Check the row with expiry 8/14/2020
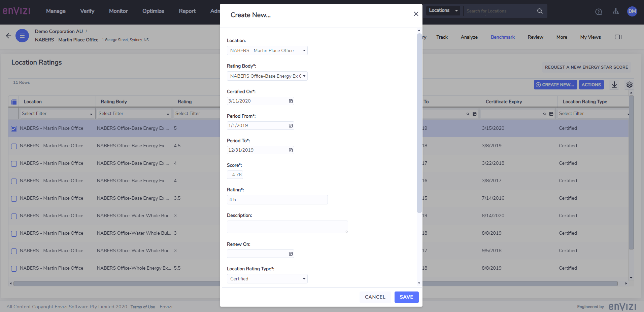The height and width of the screenshot is (312, 644). [14, 216]
